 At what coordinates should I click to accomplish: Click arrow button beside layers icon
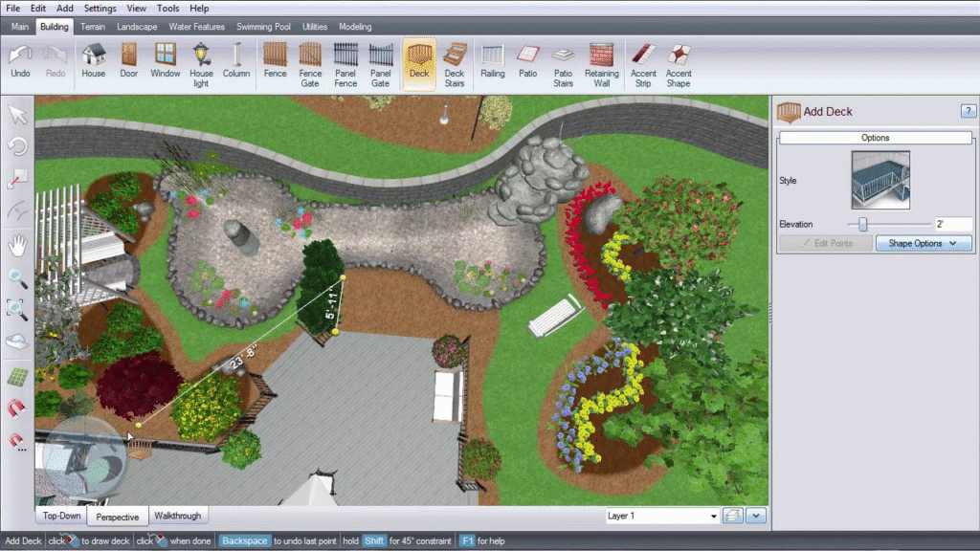click(757, 517)
